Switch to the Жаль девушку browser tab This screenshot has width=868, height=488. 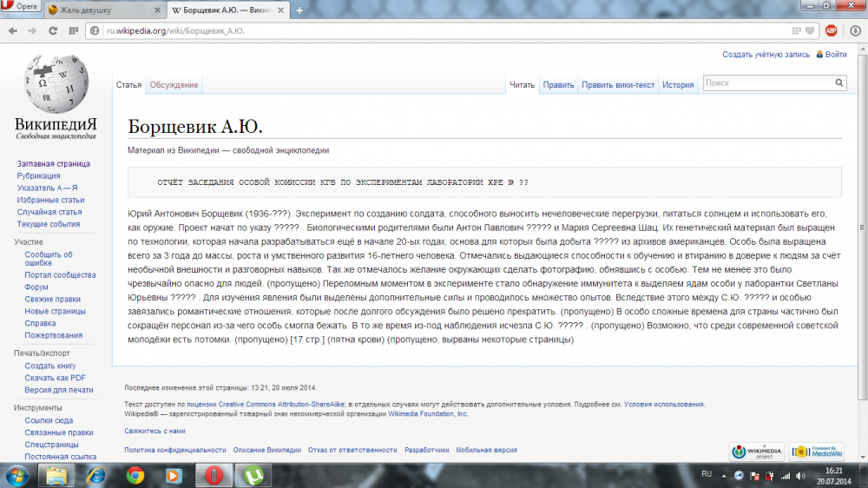[x=104, y=10]
